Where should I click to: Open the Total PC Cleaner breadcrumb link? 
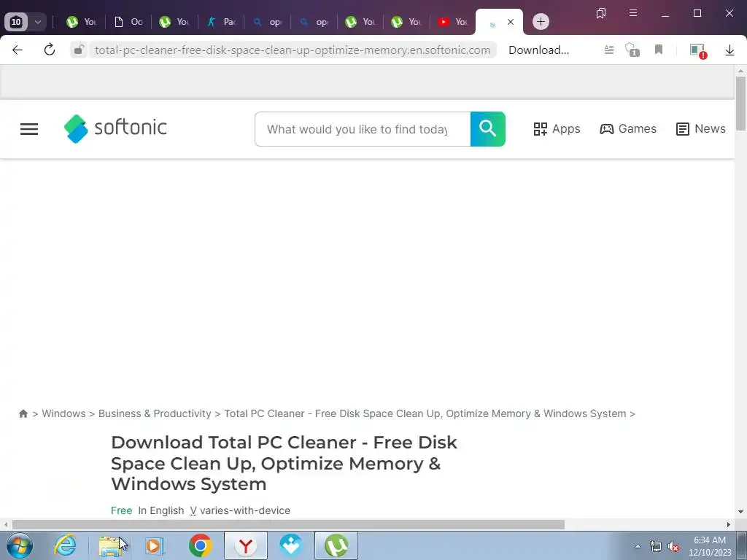425,413
